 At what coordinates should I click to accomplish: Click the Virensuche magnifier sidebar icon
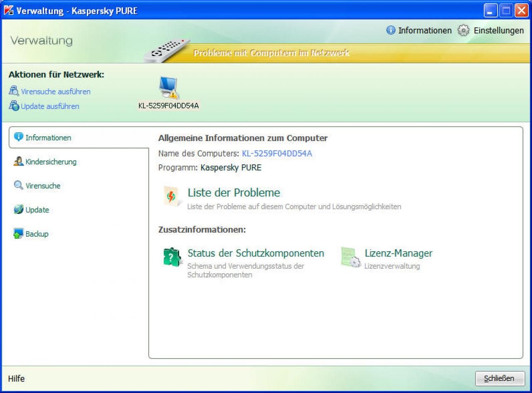[18, 185]
